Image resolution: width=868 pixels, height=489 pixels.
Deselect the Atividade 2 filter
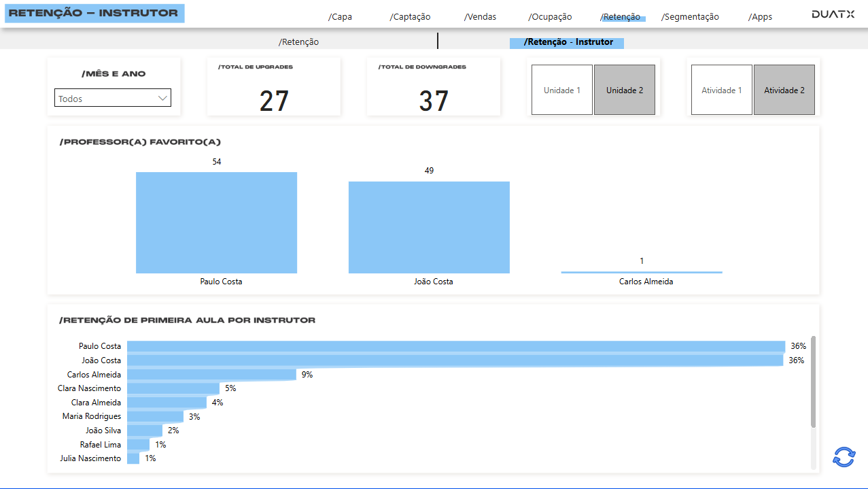(x=784, y=89)
